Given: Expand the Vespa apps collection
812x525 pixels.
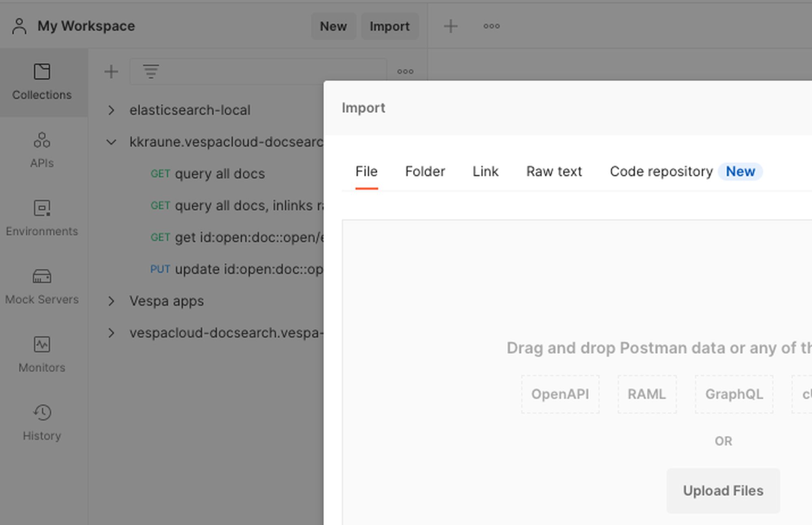Looking at the screenshot, I should click(x=111, y=301).
